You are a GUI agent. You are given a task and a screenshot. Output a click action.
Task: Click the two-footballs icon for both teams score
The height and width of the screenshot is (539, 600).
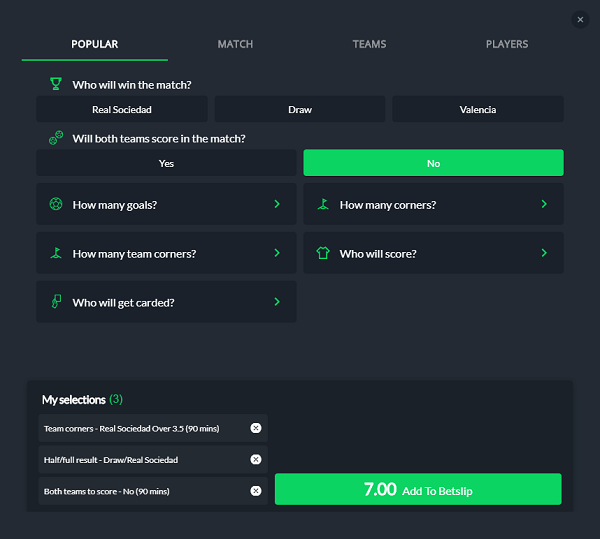pos(56,138)
